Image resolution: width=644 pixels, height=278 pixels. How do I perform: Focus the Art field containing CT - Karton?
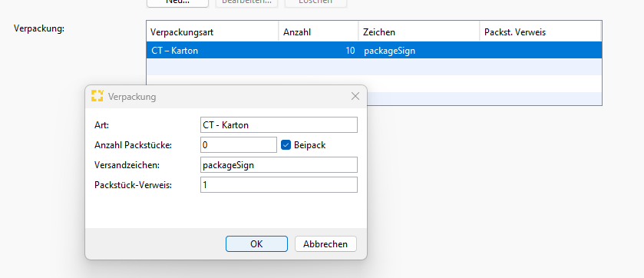click(x=279, y=125)
